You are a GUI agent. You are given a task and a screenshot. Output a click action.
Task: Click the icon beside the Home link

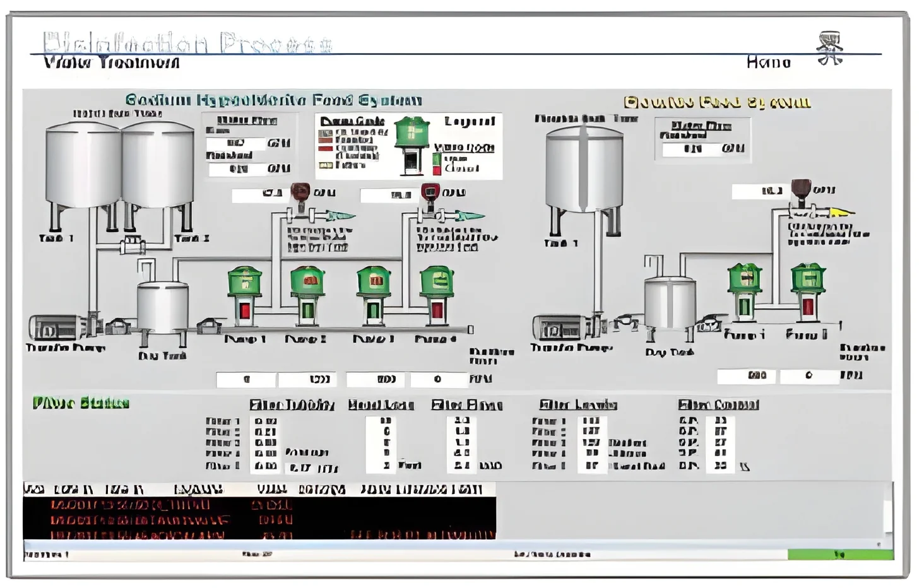click(x=829, y=49)
